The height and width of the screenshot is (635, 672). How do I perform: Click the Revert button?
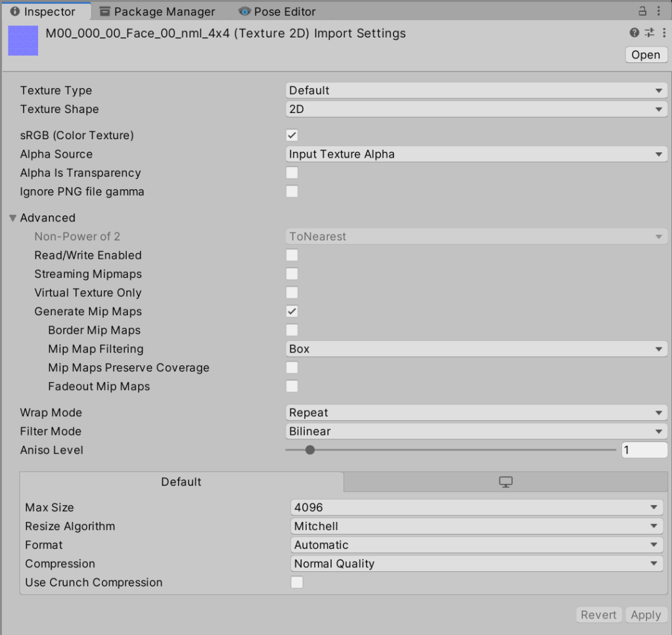[x=598, y=615]
